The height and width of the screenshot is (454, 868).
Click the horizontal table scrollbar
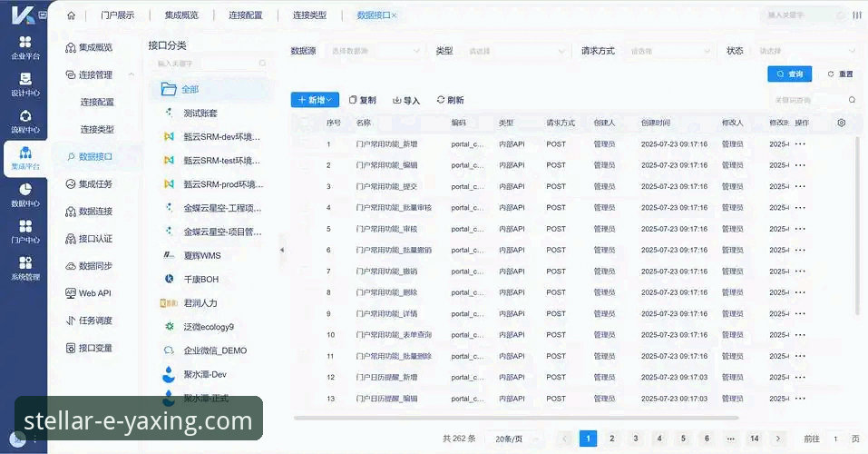pyautogui.click(x=516, y=418)
